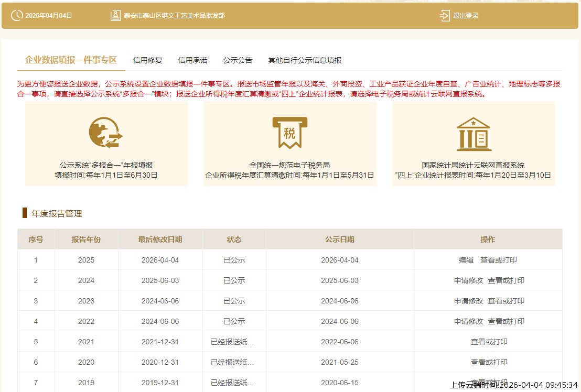Click the logout arrow icon
Viewport: 581px width, 392px height.
click(444, 15)
